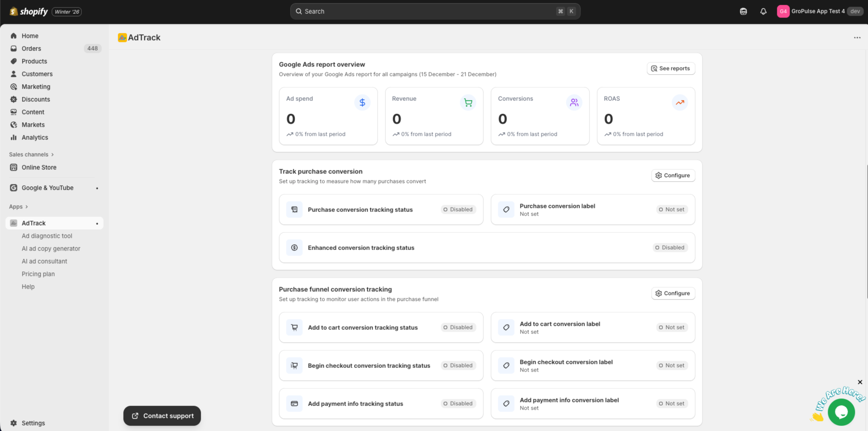Viewport: 868px width, 431px height.
Task: Click the Analytics sidebar icon
Action: (14, 137)
